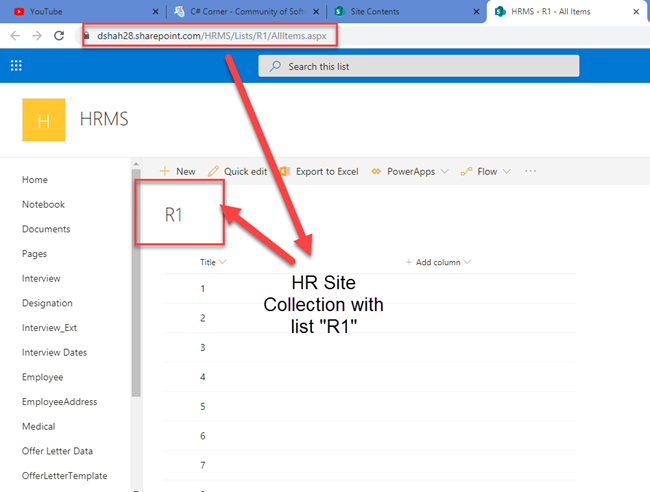This screenshot has height=492, width=650.
Task: Click the search magnifier icon
Action: tap(275, 66)
